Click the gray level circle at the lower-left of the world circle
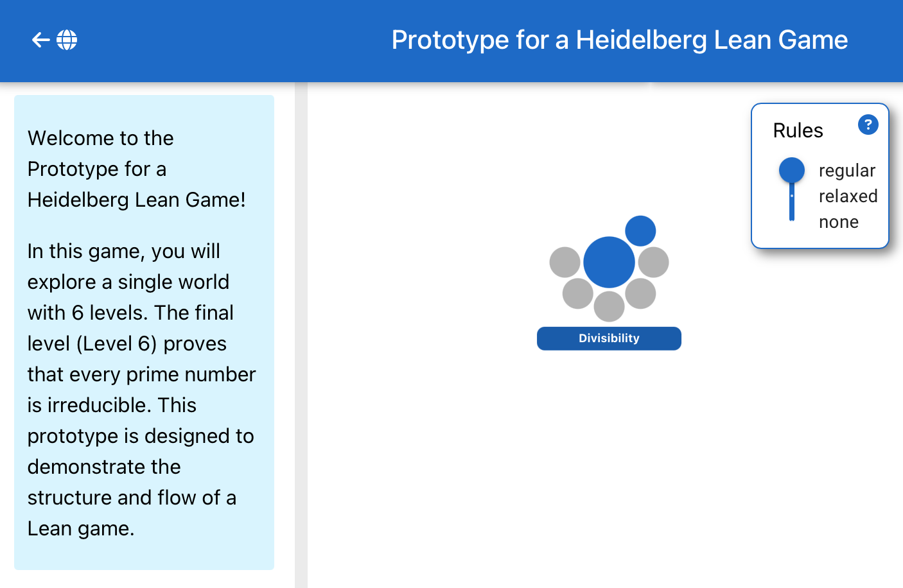The width and height of the screenshot is (903, 588). pos(577,293)
